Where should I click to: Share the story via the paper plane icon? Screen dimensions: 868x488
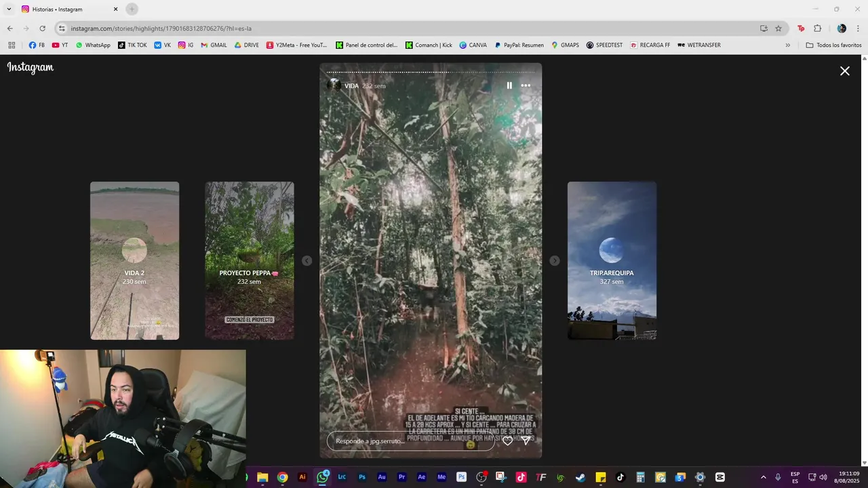click(x=526, y=441)
